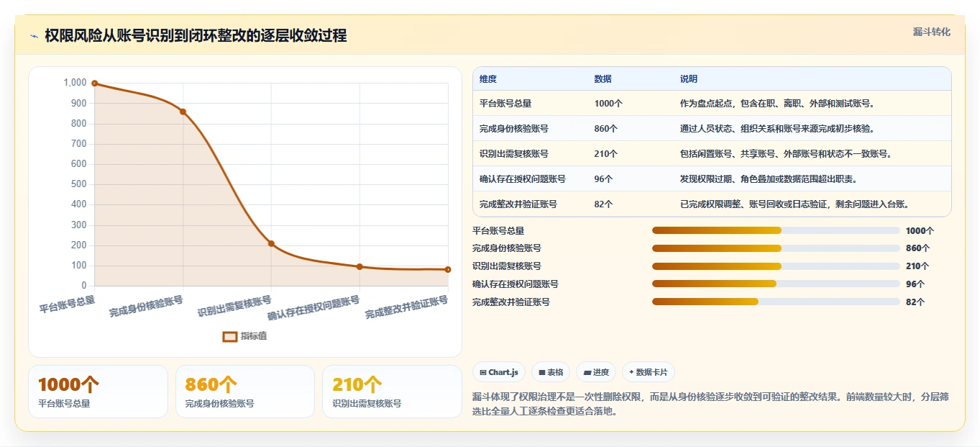Click the 96个 table cell
Viewport: 980px width, 447px height.
click(604, 179)
